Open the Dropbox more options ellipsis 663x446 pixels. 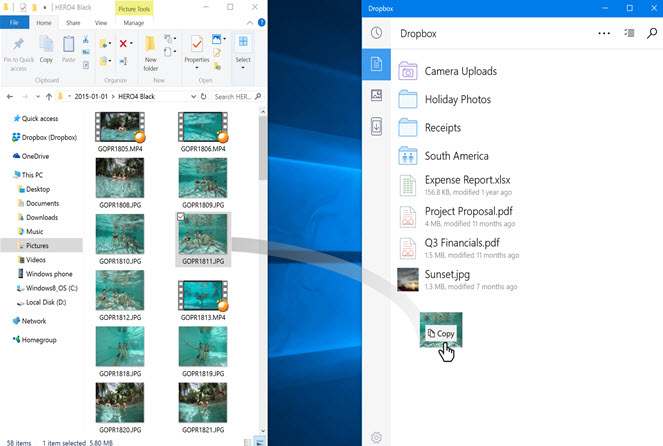[x=604, y=33]
